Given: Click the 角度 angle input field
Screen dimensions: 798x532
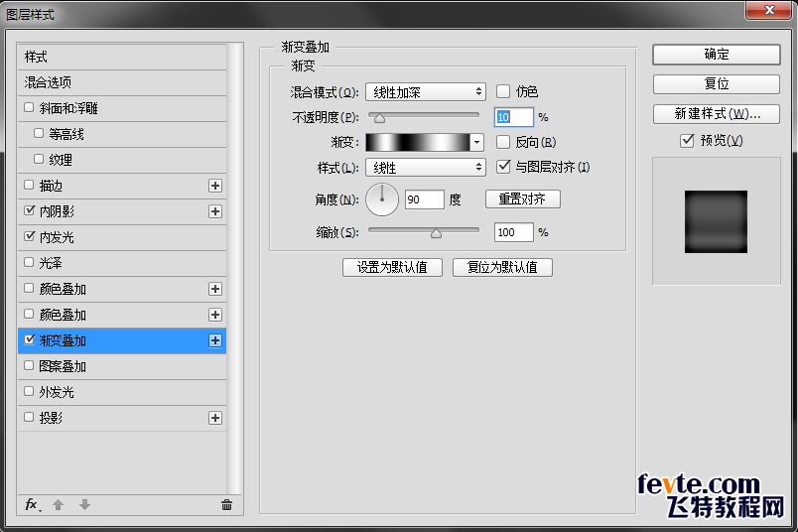Looking at the screenshot, I should [424, 199].
